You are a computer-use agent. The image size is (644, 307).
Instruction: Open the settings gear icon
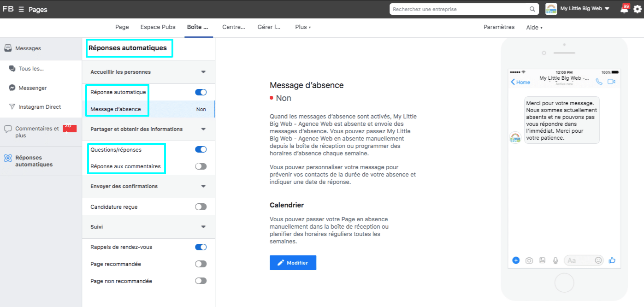(637, 9)
